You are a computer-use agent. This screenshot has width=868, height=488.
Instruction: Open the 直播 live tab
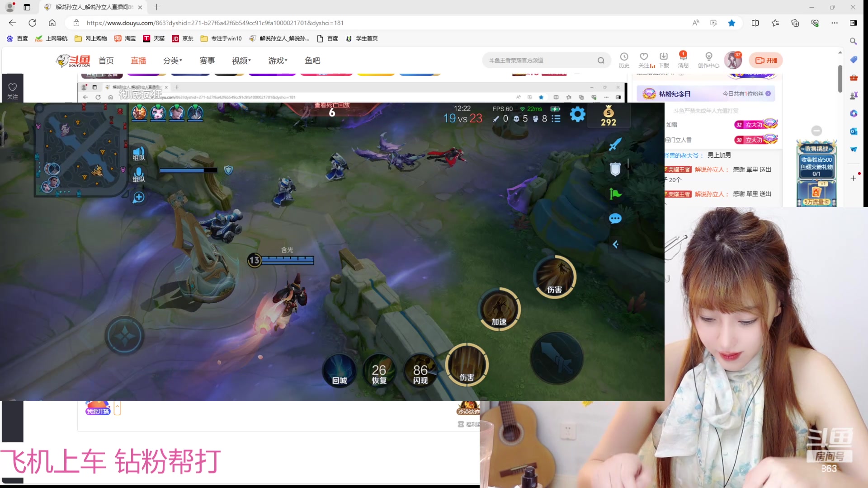[138, 61]
